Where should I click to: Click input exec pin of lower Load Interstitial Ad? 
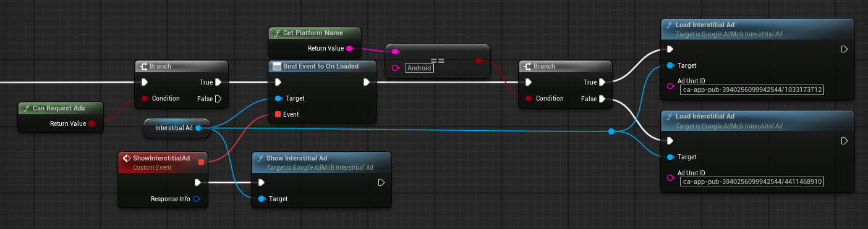click(670, 141)
